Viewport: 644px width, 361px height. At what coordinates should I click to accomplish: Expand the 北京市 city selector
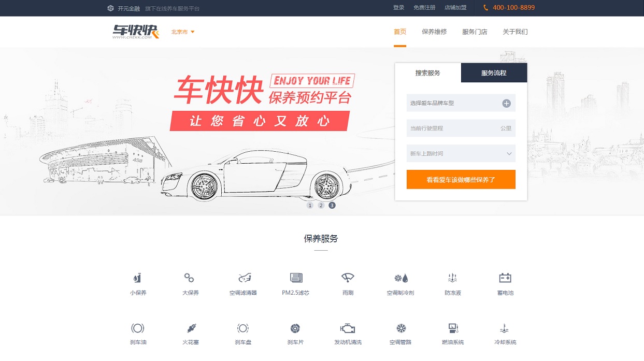coord(182,32)
